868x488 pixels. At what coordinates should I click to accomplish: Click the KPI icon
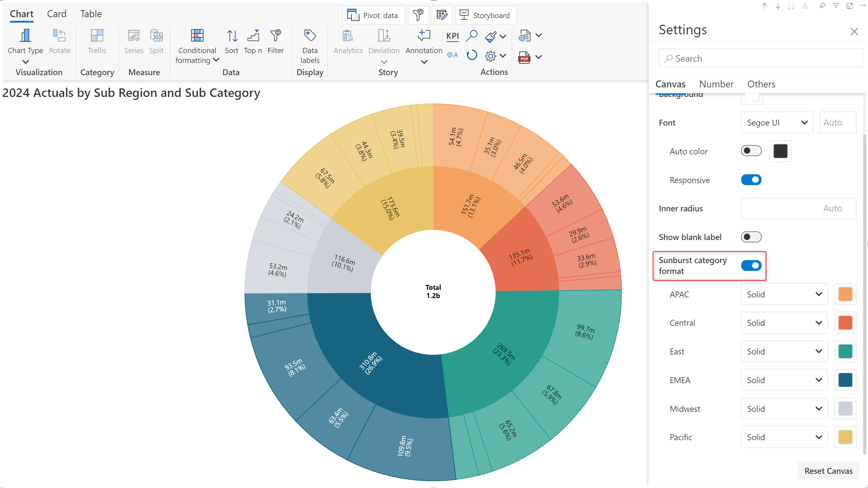pyautogui.click(x=452, y=36)
